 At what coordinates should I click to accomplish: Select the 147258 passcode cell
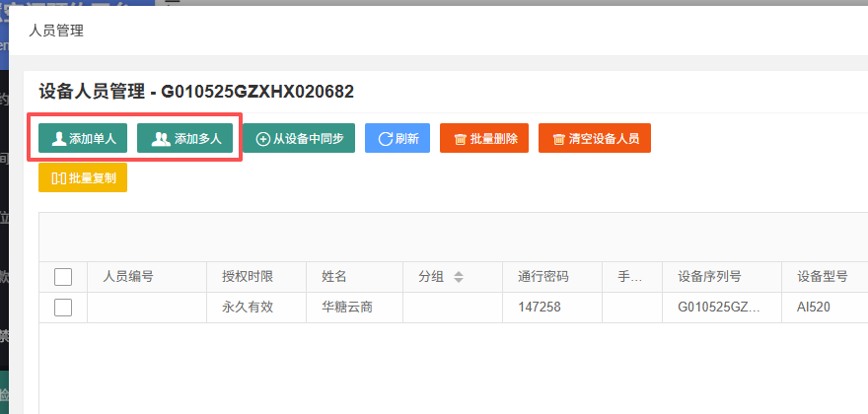click(x=552, y=308)
